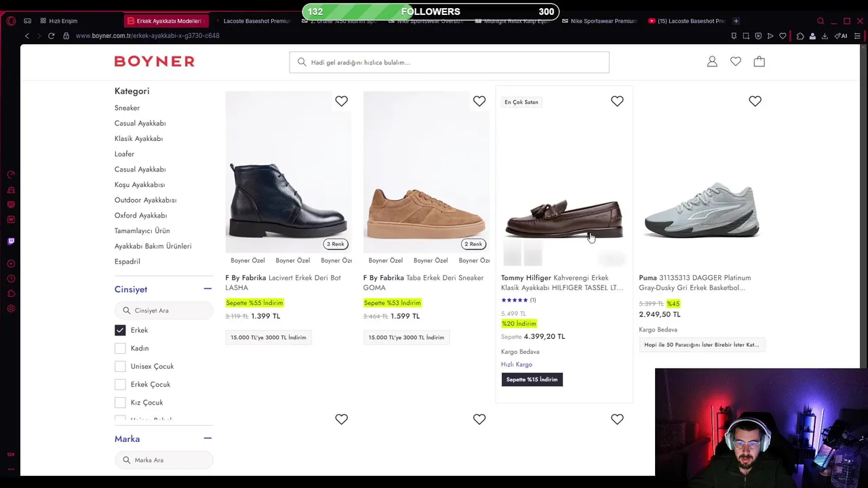Select the Espadril category
This screenshot has height=488, width=868.
point(127,262)
